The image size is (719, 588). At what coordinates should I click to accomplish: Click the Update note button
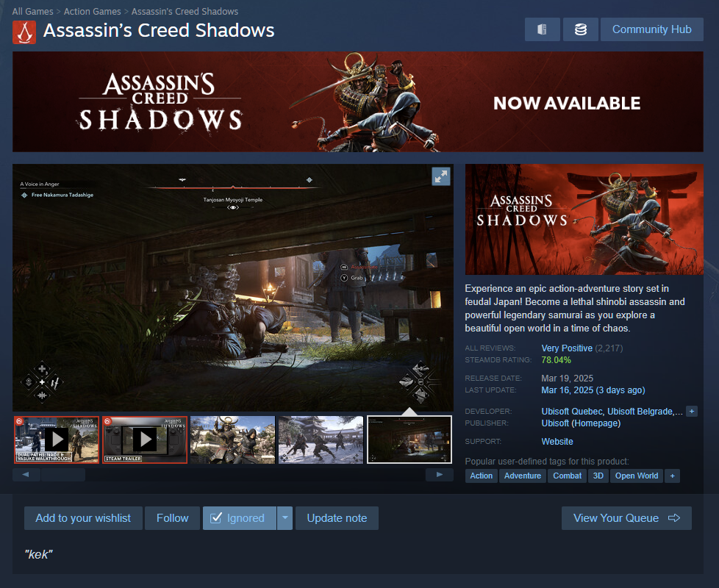[337, 518]
